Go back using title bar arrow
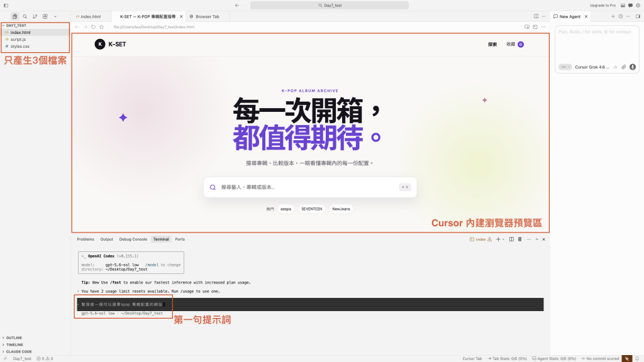Image resolution: width=644 pixels, height=362 pixels. point(237,5)
